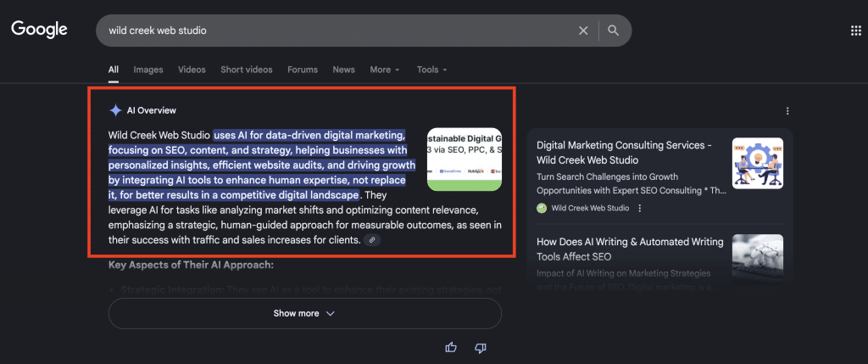This screenshot has width=868, height=364.
Task: Click the 'Key Aspects of Their AI Approach:' heading
Action: [191, 265]
